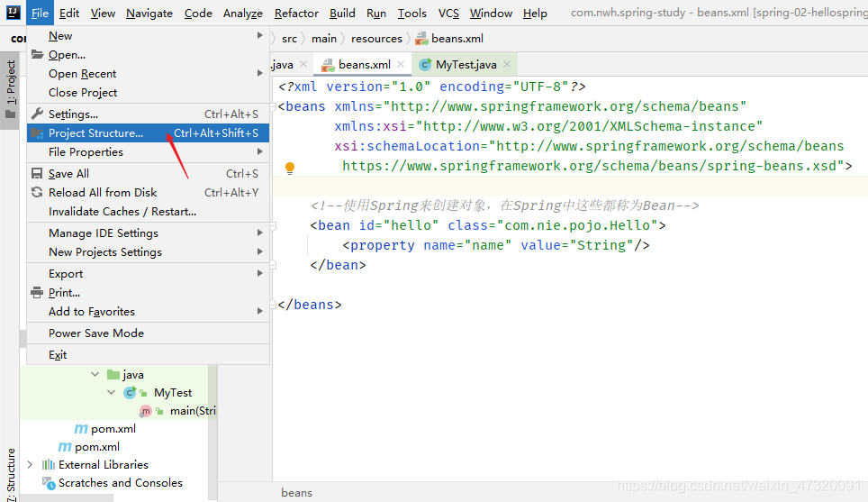This screenshot has height=502, width=868.
Task: Fold the beans element in editor gutter
Action: point(273,106)
